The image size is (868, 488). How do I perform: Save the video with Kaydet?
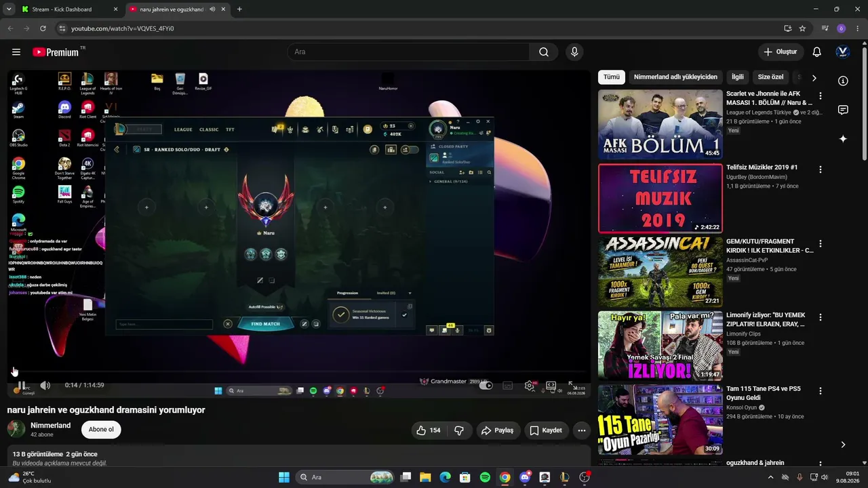[546, 430]
